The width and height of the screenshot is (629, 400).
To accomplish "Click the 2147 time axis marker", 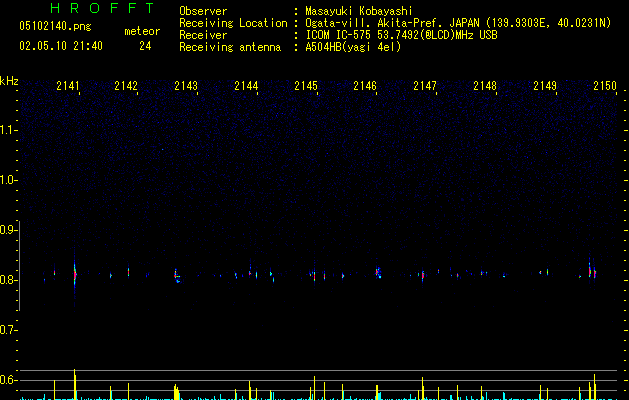I will (x=425, y=86).
